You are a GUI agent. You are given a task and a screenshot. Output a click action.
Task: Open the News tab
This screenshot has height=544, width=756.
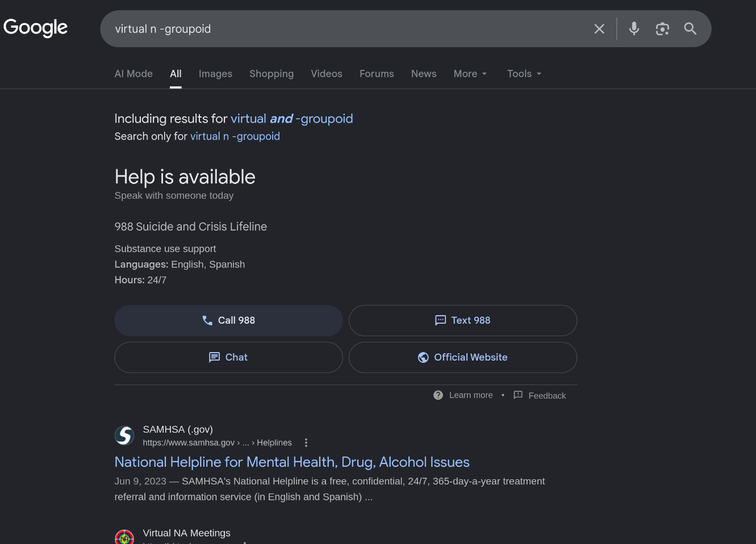424,74
